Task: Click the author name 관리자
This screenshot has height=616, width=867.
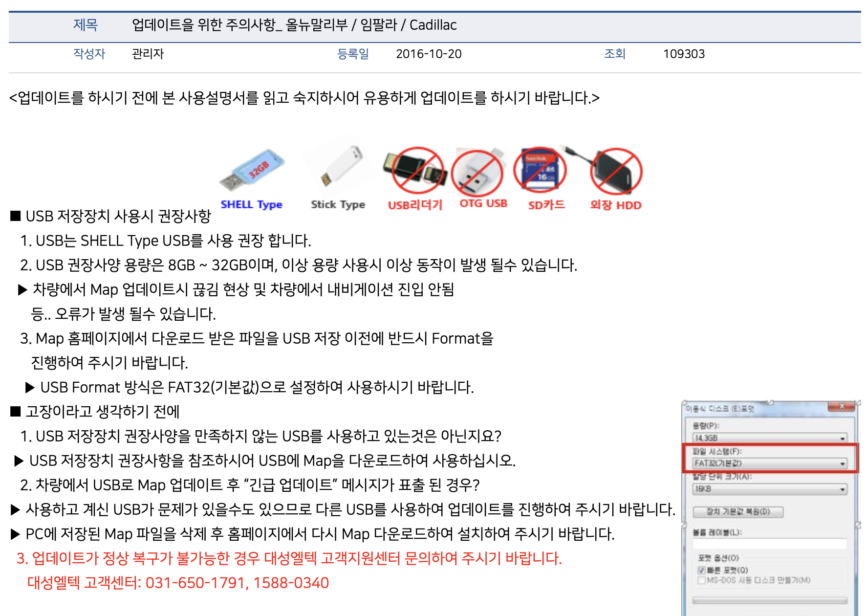Action: pyautogui.click(x=148, y=54)
